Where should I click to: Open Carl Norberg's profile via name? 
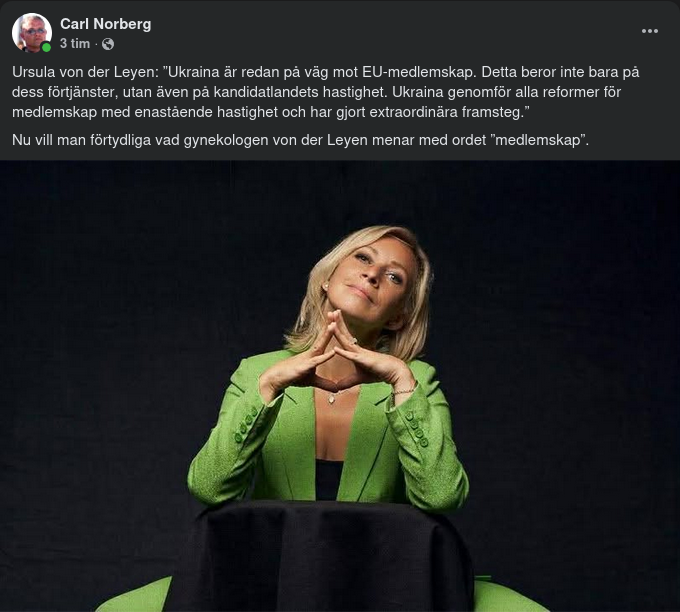point(105,24)
